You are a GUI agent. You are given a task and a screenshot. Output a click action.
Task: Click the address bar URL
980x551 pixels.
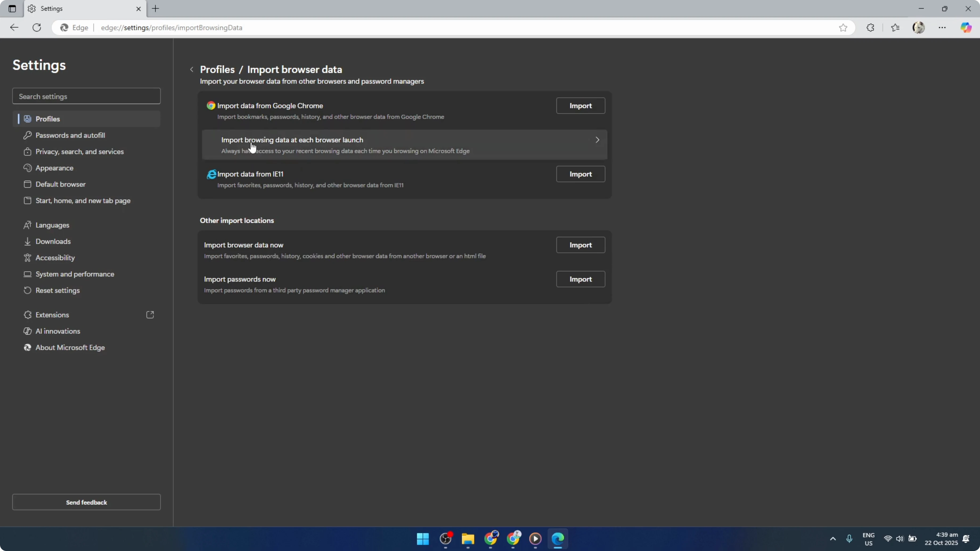click(x=171, y=28)
